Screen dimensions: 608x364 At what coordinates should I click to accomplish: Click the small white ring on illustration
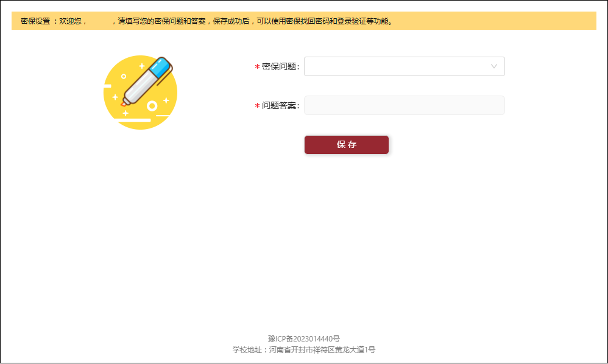[152, 106]
